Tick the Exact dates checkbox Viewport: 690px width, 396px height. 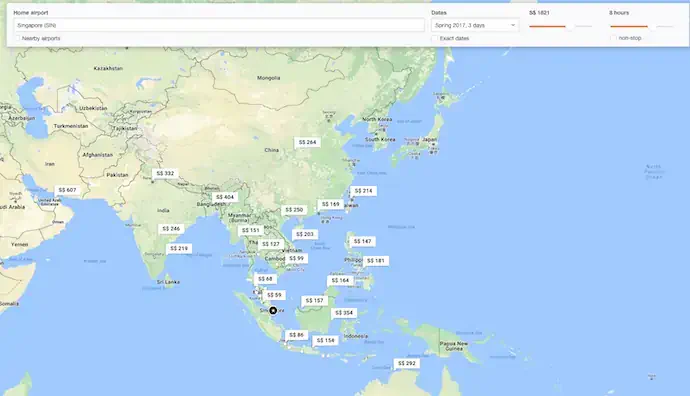(x=435, y=38)
